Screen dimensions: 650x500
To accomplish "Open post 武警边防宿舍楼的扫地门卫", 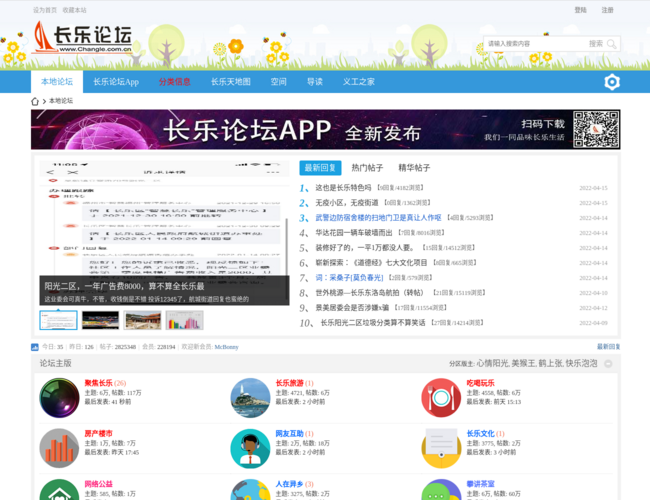I will pos(378,218).
